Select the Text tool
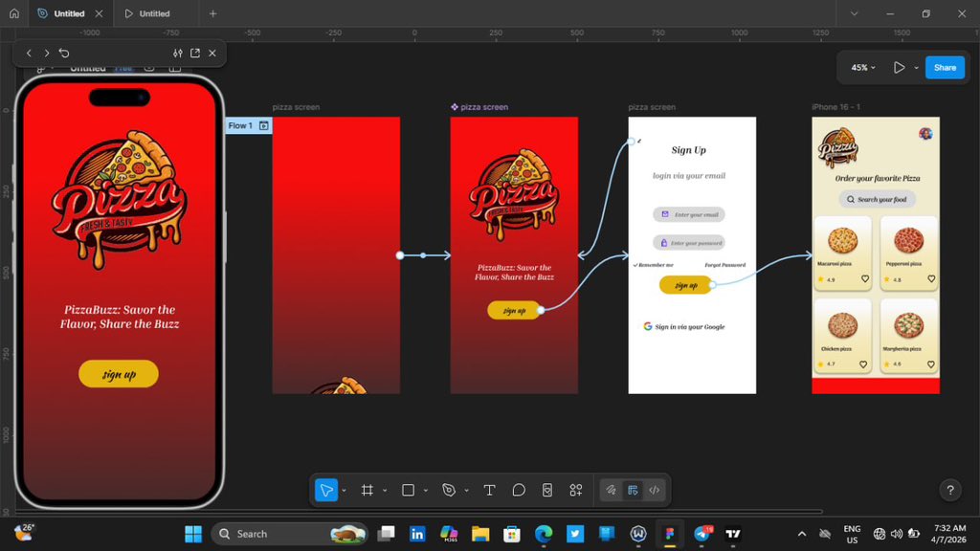 (x=489, y=491)
